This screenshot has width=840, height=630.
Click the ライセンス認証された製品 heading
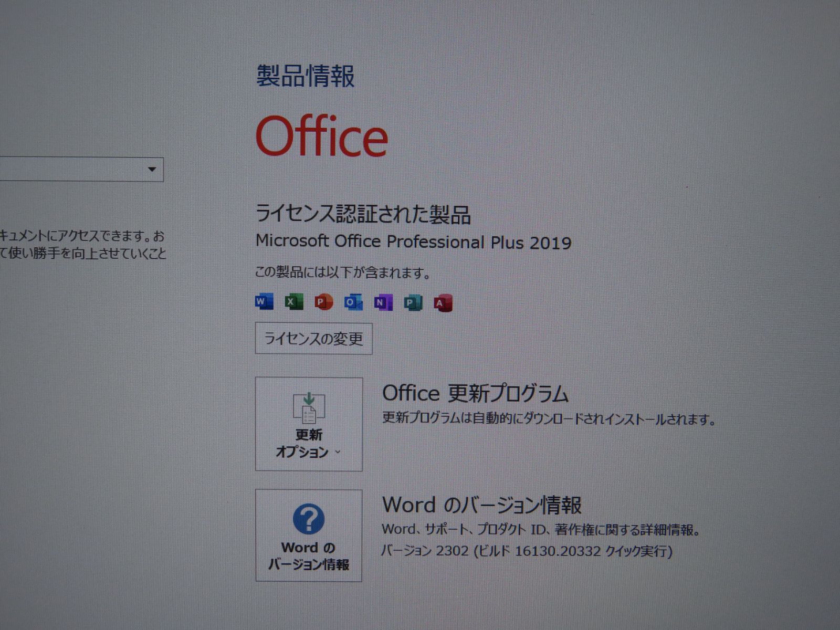click(x=363, y=214)
